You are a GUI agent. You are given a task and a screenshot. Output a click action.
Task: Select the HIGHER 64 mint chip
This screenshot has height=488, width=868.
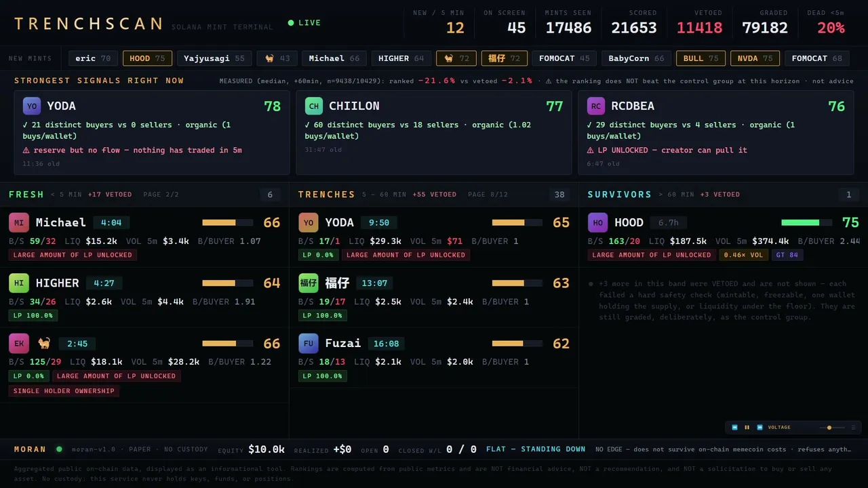pos(401,58)
